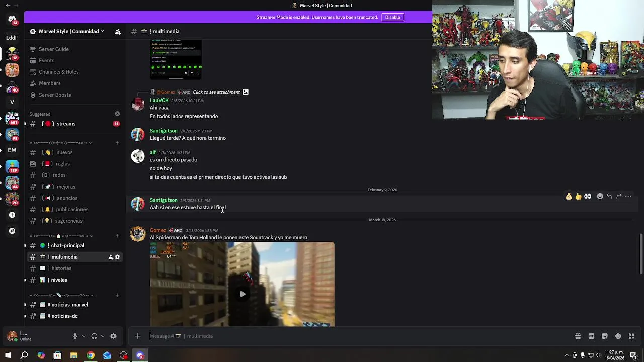644x362 pixels.
Task: Open gift Nitro icon in message bar
Action: coord(578,336)
